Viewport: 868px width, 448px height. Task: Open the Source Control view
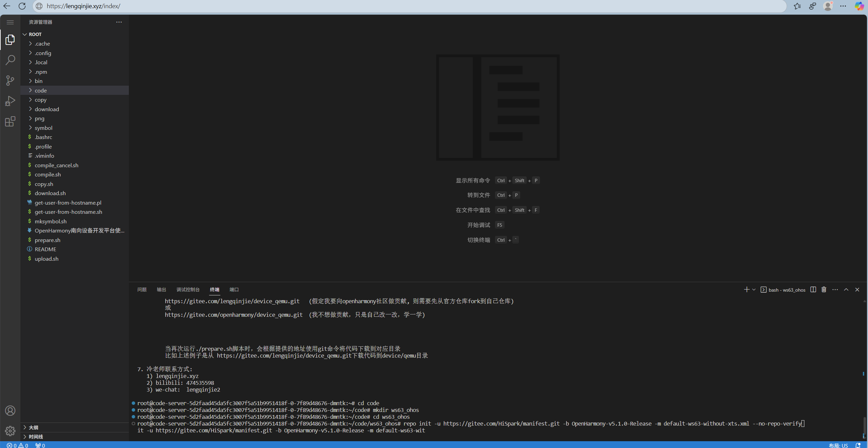(x=10, y=80)
